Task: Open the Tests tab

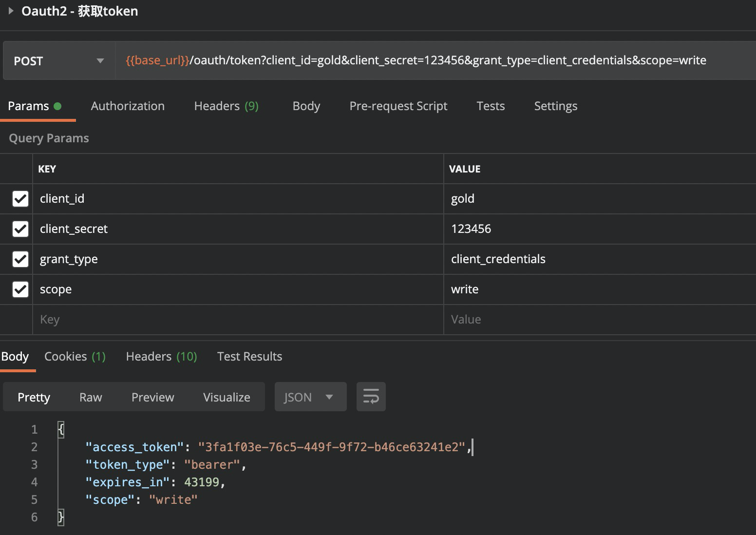Action: (x=491, y=106)
